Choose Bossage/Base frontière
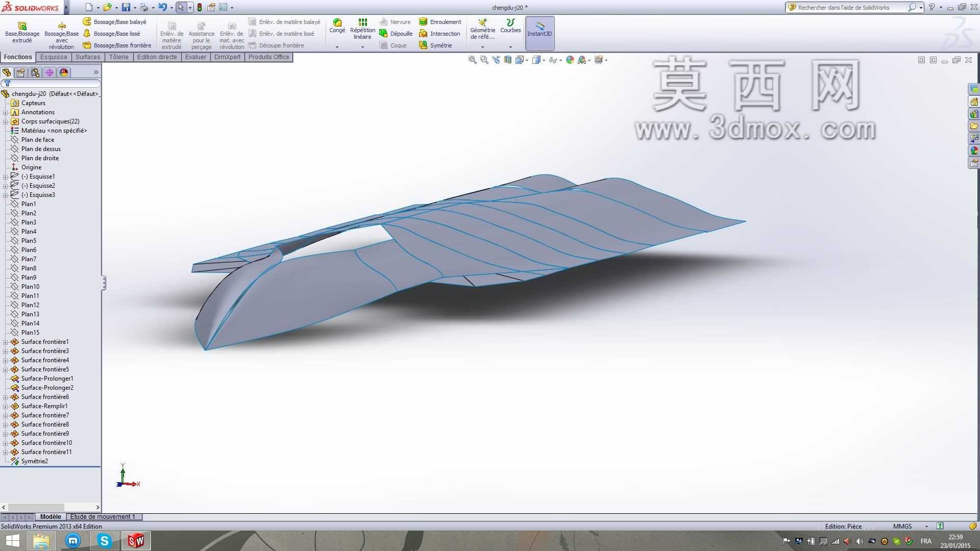980x551 pixels. click(117, 45)
